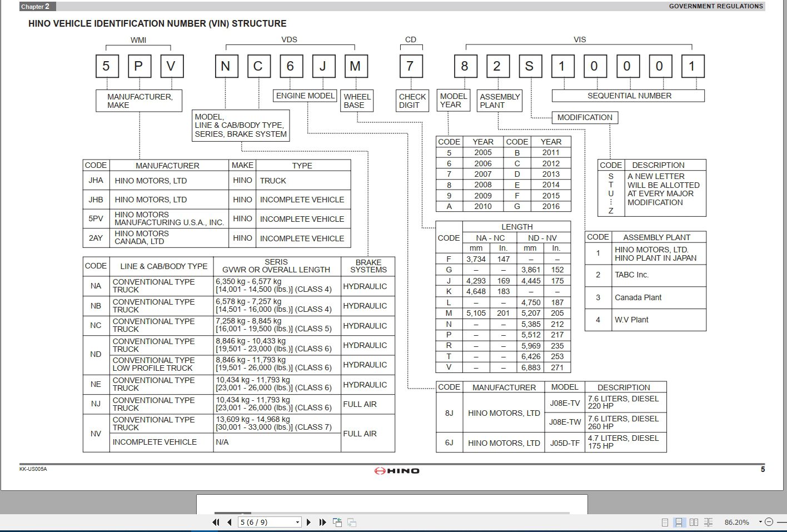Switch to continuous facing layout

708,522
